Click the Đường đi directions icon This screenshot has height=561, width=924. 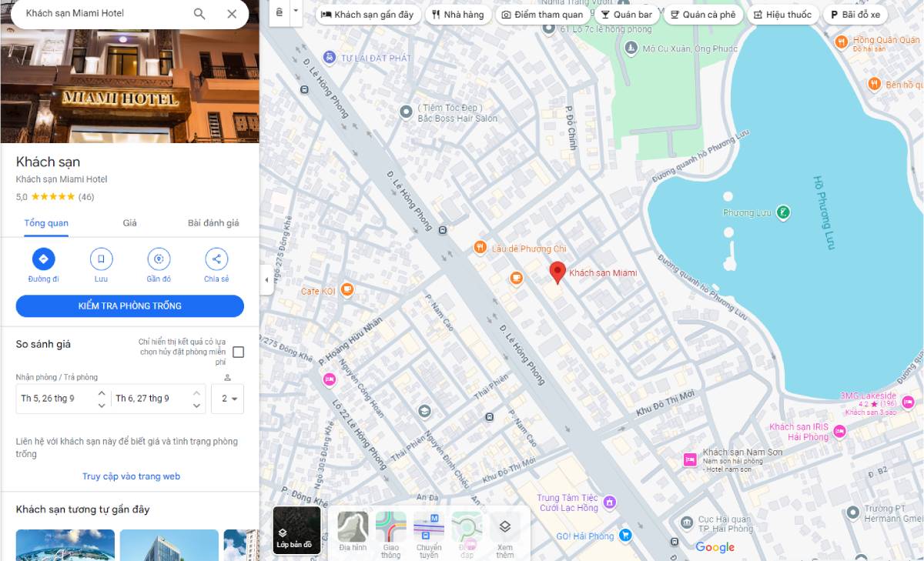[x=44, y=259]
